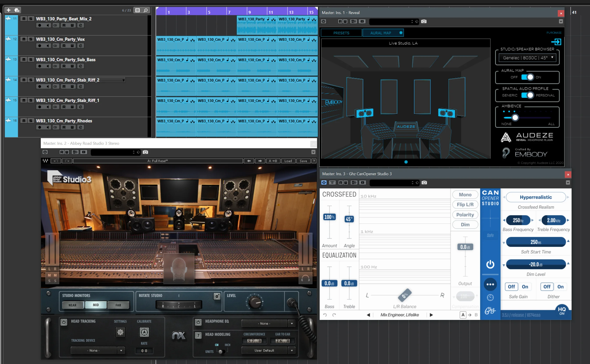Open the Genelec 8030C speaker browser dropdown
The height and width of the screenshot is (364, 590).
pos(527,58)
